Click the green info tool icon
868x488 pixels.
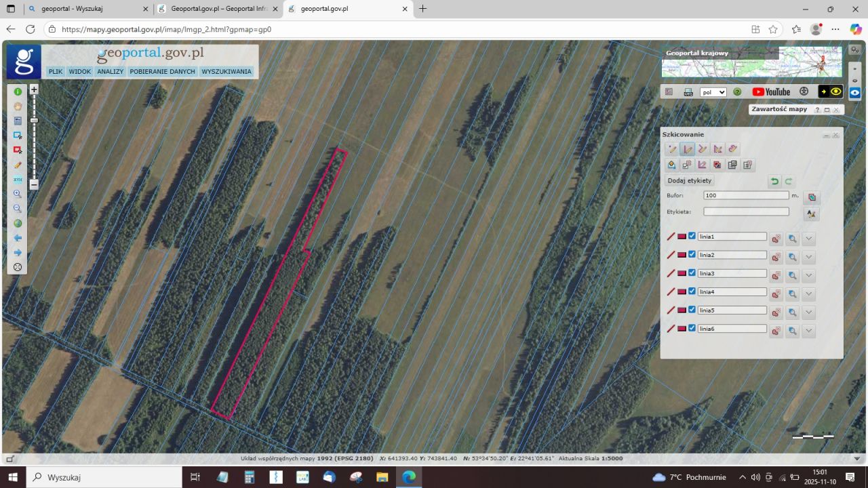pyautogui.click(x=18, y=91)
